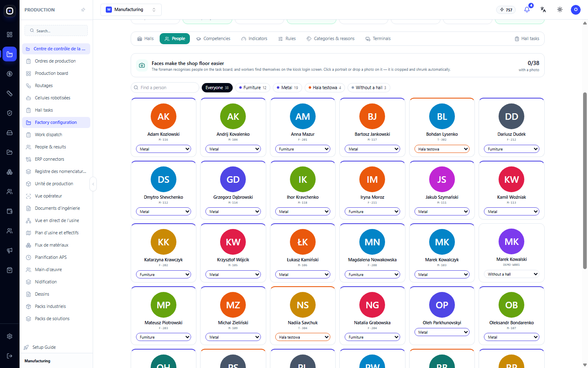This screenshot has height=368, width=588.
Task: Open the folder icon in the left rail
Action: 10,152
